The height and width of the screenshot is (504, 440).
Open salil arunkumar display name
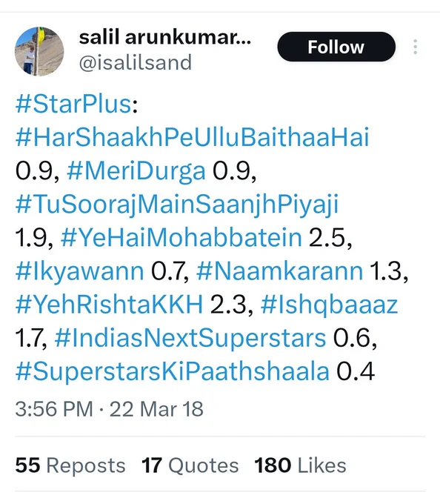click(x=165, y=37)
